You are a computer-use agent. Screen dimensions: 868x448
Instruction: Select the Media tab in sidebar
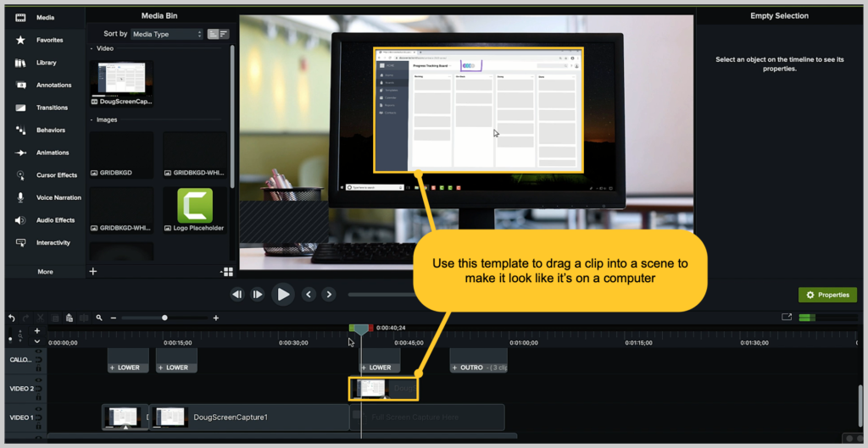pos(46,17)
